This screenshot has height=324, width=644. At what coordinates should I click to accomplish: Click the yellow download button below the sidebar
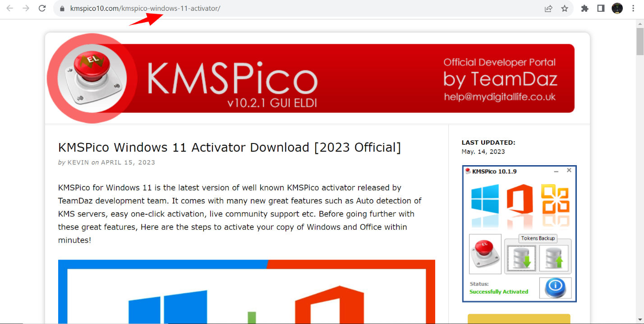(519, 319)
